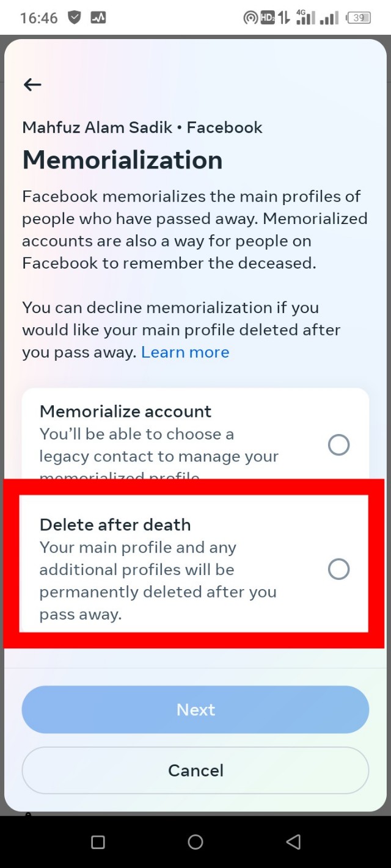Select the Memorialize account radio button
The image size is (391, 868).
click(x=338, y=445)
